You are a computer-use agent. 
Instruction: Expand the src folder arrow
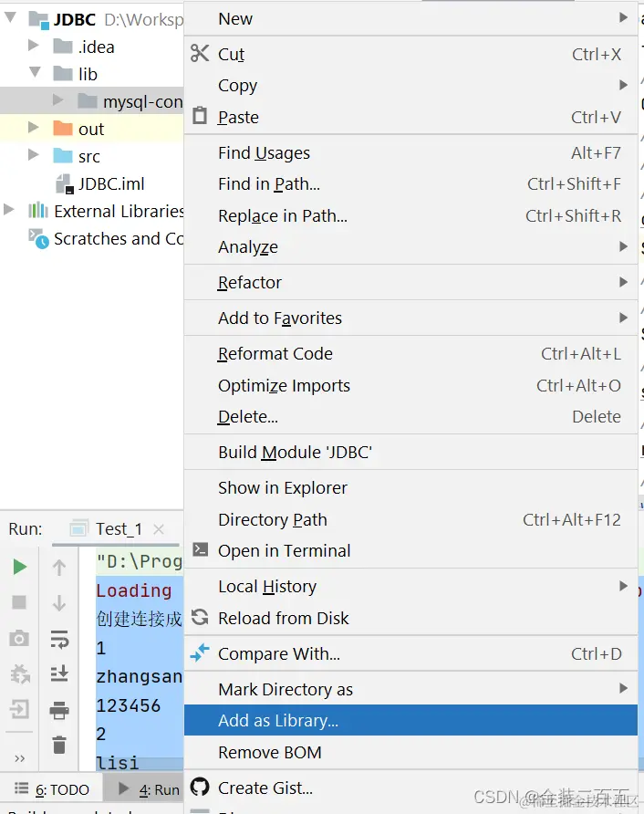tap(33, 154)
